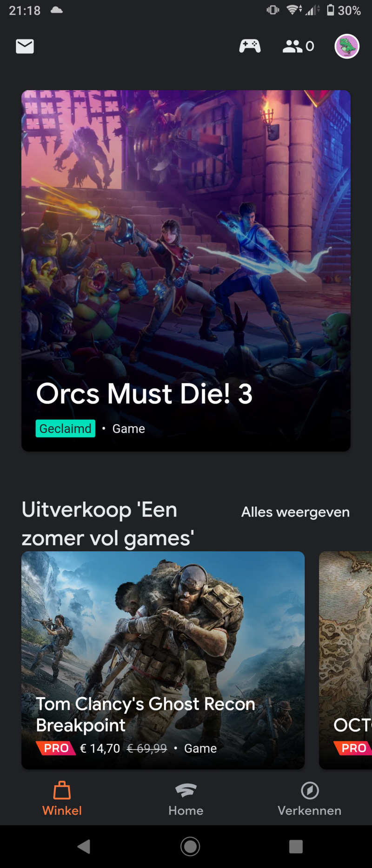Open the dinosaur profile avatar
Screen dimensions: 372x868
pyautogui.click(x=347, y=46)
